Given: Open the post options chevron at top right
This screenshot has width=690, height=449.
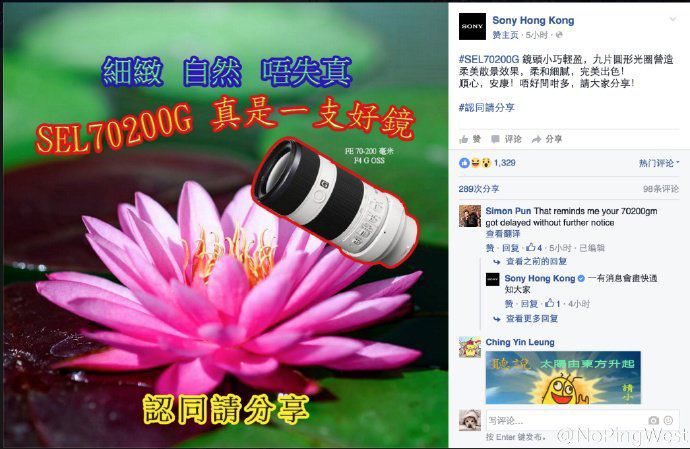Looking at the screenshot, I should tap(672, 19).
